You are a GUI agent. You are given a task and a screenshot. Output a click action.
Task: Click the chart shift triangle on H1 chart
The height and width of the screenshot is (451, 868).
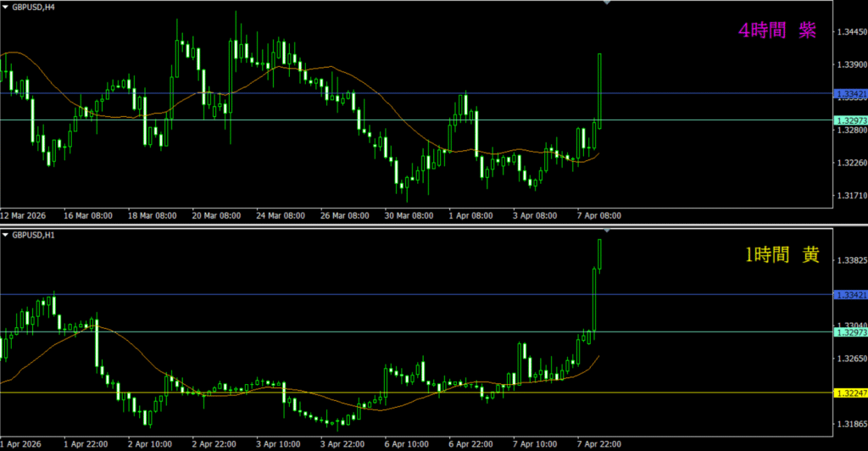pyautogui.click(x=607, y=231)
